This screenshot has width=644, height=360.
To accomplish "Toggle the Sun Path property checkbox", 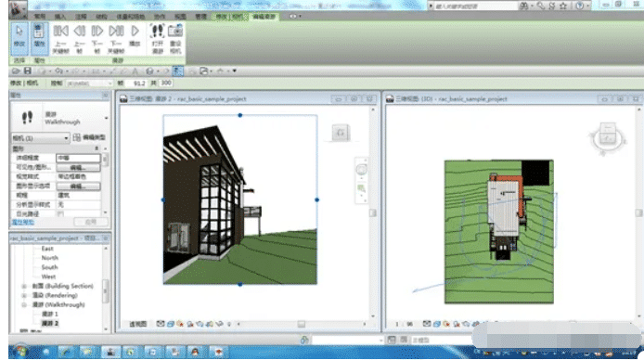I will [60, 213].
